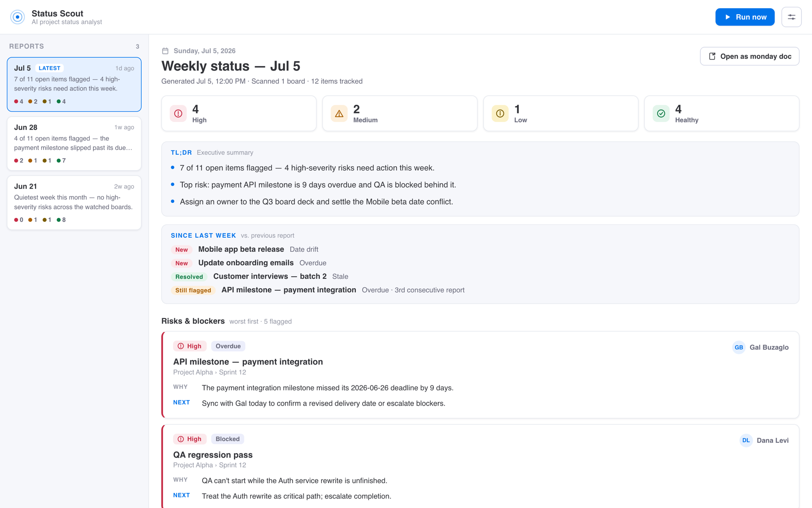The width and height of the screenshot is (812, 508).
Task: Click the red dot count on Jun 28 report
Action: [x=19, y=161]
